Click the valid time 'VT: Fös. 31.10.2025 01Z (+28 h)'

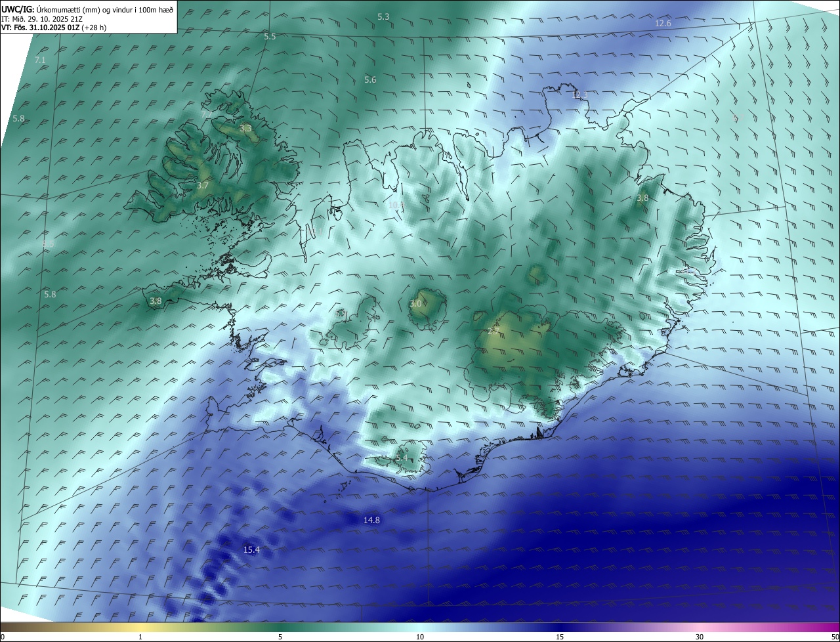pos(54,28)
